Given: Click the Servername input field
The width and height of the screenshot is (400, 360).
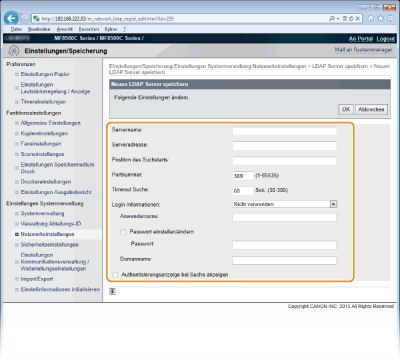Looking at the screenshot, I should pos(285,131).
